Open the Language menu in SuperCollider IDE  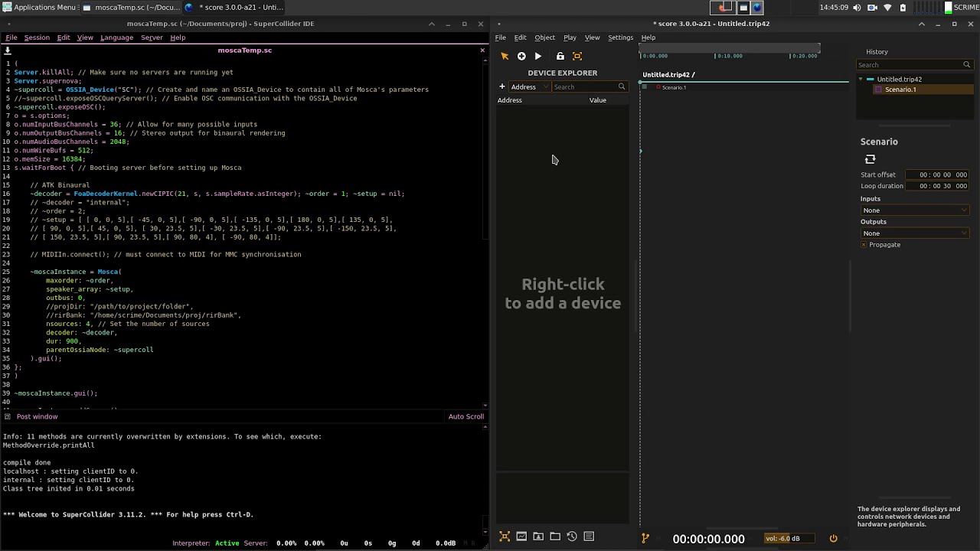tap(116, 37)
